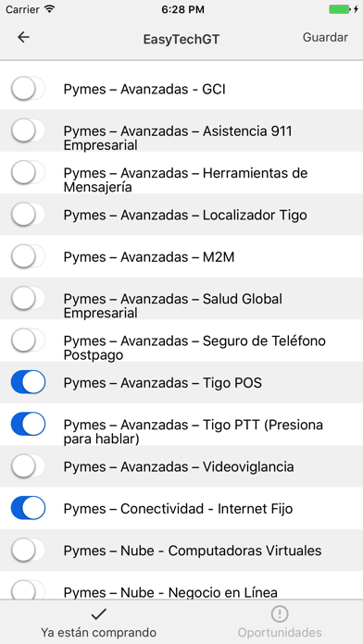Enable Herramientas de Mensajería switch
Viewport: 363px width, 644px height.
coord(28,172)
